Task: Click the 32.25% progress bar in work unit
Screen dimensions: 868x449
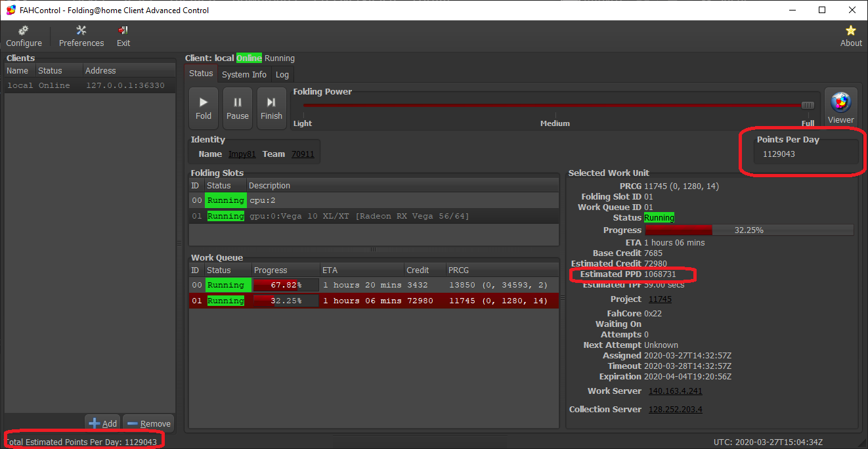Action: point(749,230)
